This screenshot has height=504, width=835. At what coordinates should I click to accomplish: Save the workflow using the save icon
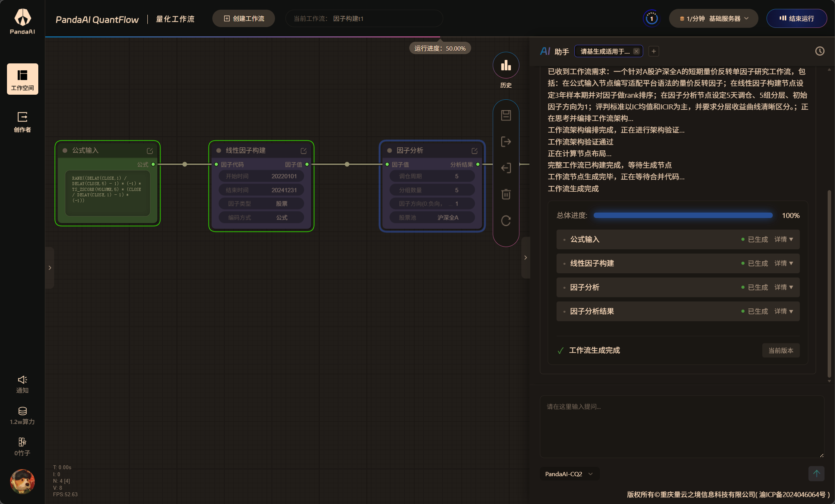coord(506,115)
